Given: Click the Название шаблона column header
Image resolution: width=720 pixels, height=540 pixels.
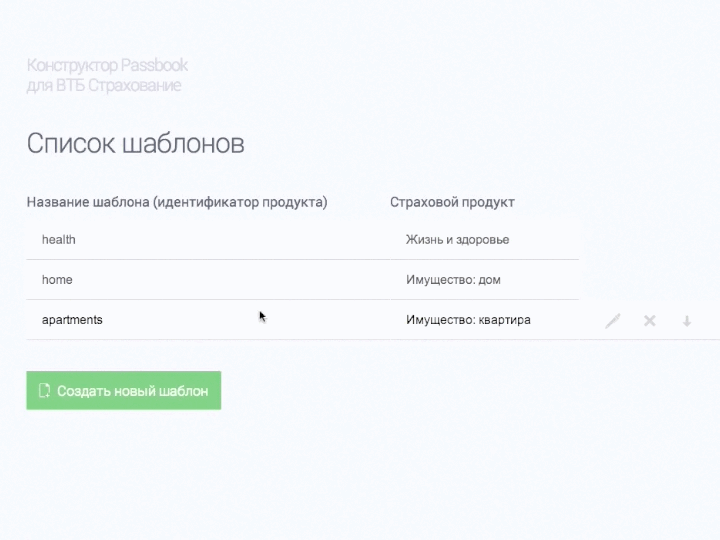Looking at the screenshot, I should 177,202.
